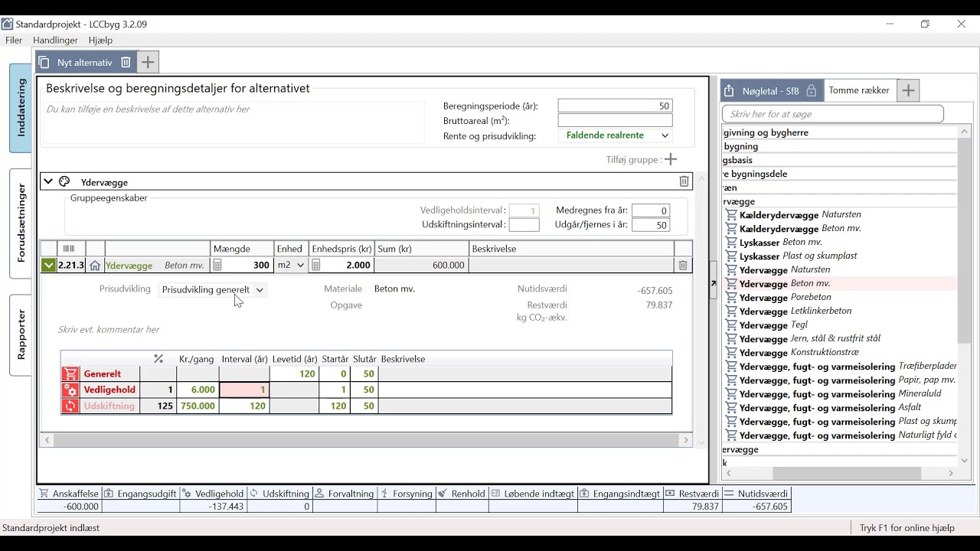980x551 pixels.
Task: Click cart icon for Ydervægge Konstruktionstræ
Action: point(731,353)
